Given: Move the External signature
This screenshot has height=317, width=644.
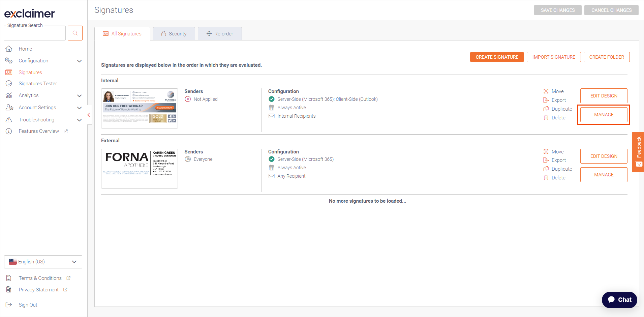Looking at the screenshot, I should pos(557,152).
